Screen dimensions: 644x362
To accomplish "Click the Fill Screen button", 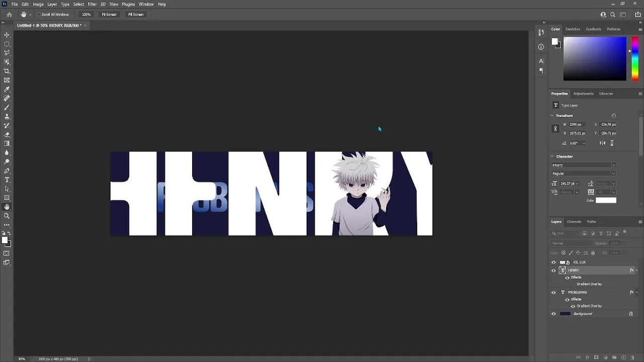I will (136, 15).
